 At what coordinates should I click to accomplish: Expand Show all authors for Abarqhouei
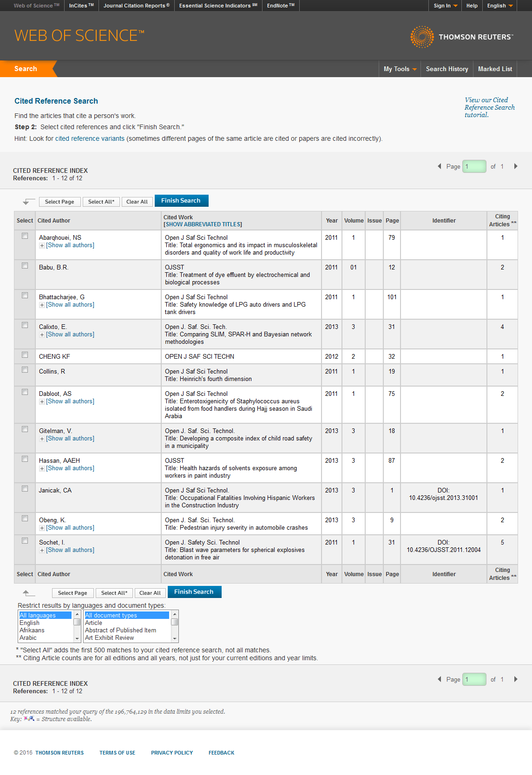70,245
